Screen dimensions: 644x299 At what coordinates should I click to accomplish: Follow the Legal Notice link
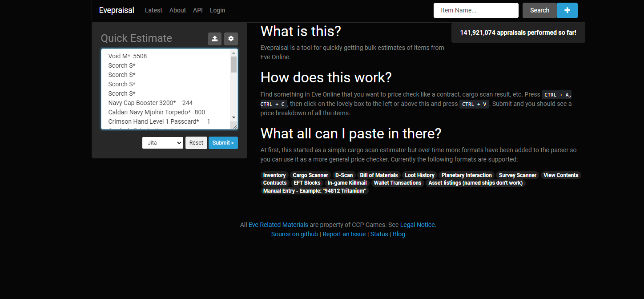pos(418,225)
